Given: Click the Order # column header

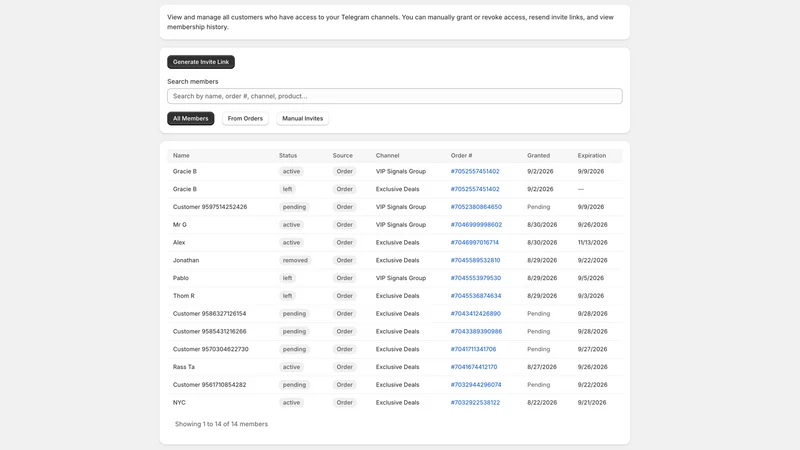Looking at the screenshot, I should coord(461,156).
